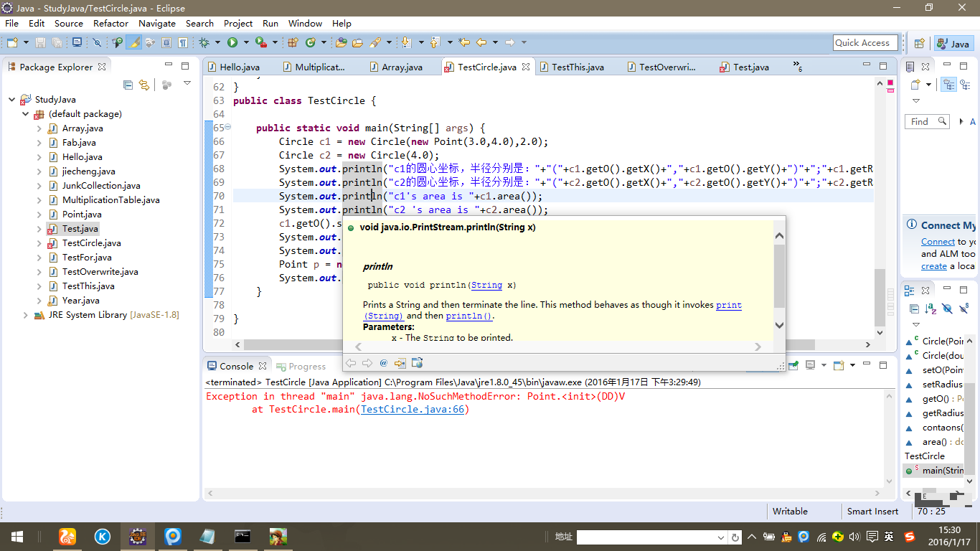The width and height of the screenshot is (980, 551).
Task: Show hidden editor tabs list (»6)
Action: tap(797, 67)
